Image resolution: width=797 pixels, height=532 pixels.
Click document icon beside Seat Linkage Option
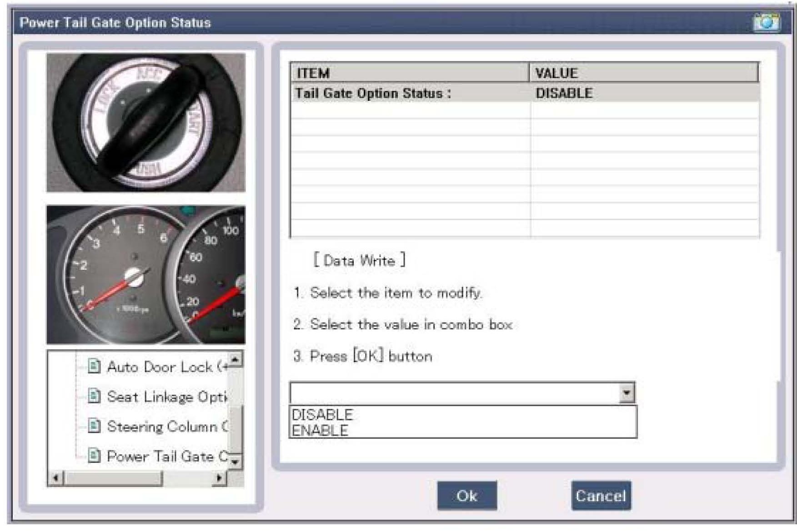coord(94,396)
